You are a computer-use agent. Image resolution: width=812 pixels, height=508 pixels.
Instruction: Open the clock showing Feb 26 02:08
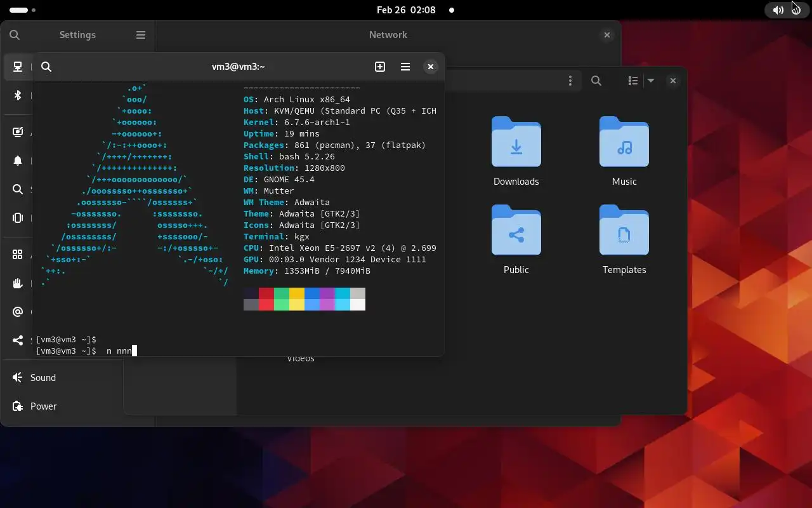(x=406, y=10)
